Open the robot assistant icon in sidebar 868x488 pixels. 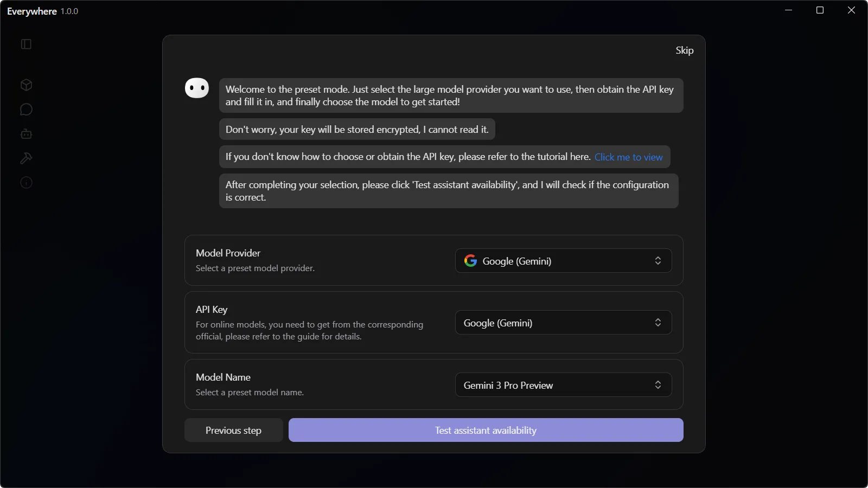pos(26,134)
